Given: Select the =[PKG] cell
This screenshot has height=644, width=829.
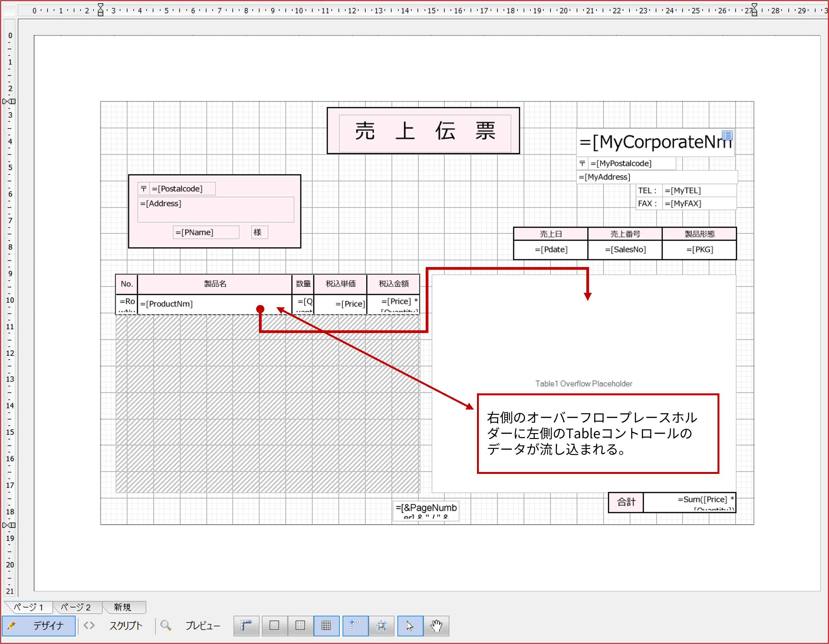Looking at the screenshot, I should click(699, 250).
